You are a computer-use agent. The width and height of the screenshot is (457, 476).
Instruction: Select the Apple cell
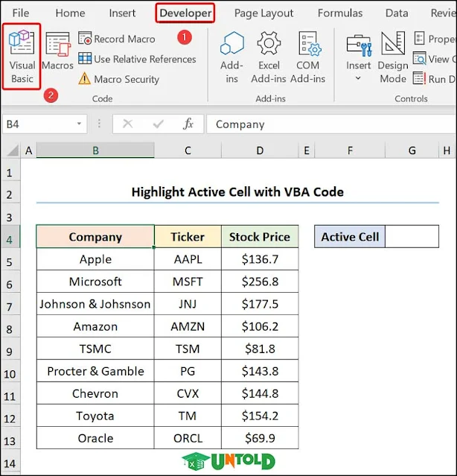pyautogui.click(x=95, y=259)
